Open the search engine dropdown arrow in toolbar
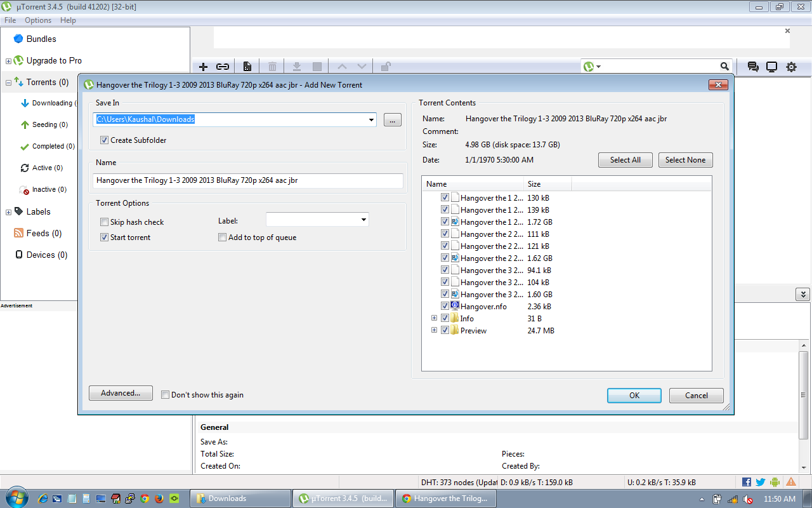The height and width of the screenshot is (508, 812). [598, 67]
